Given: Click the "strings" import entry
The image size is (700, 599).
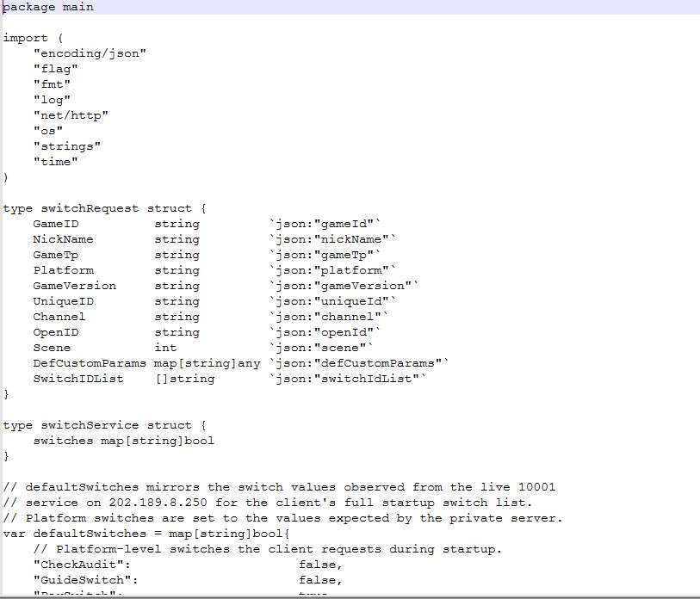Looking at the screenshot, I should click(x=67, y=146).
